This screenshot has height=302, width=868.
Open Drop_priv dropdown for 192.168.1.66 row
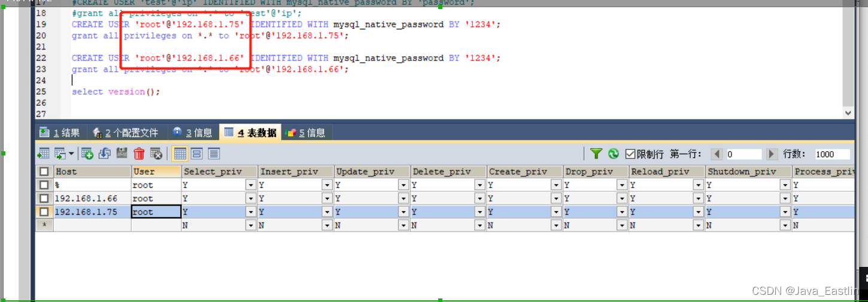pyautogui.click(x=623, y=199)
